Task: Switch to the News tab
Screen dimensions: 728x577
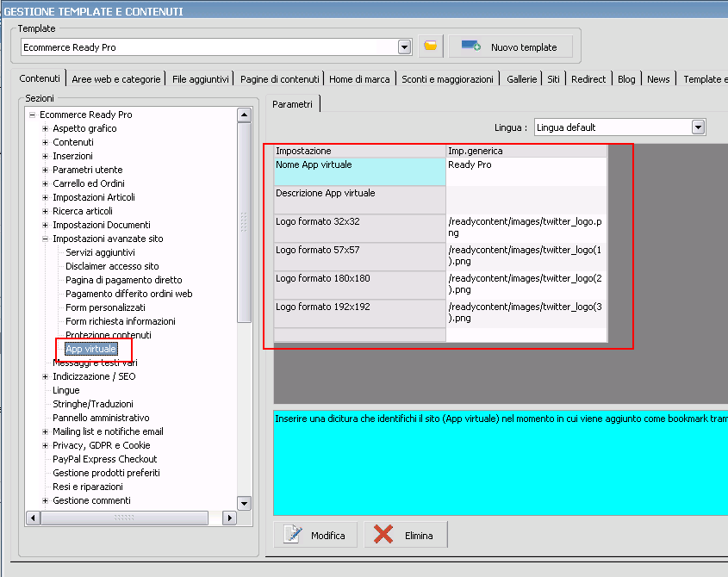Action: click(x=658, y=79)
